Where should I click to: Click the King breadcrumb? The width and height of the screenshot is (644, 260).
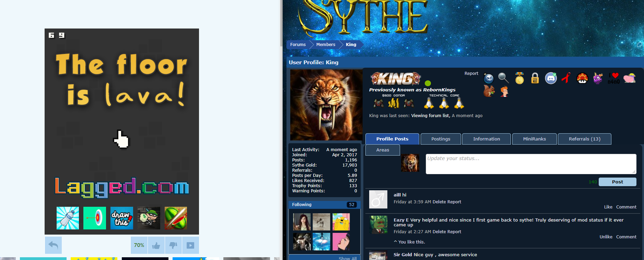[351, 45]
